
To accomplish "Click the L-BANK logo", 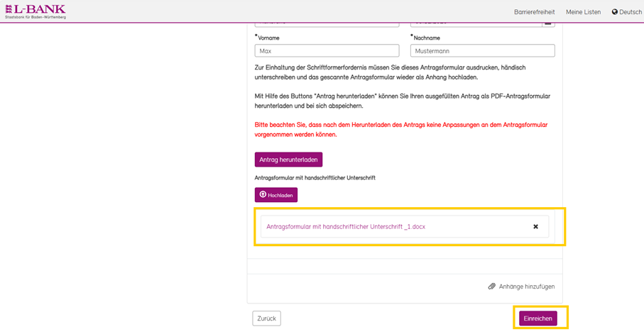I will click(x=36, y=11).
